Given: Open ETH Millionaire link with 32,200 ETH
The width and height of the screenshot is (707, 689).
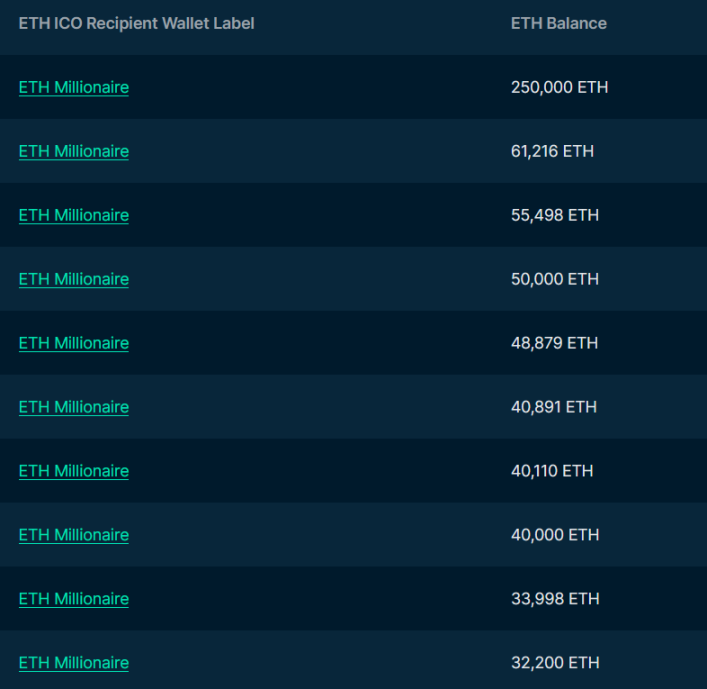Looking at the screenshot, I should (73, 663).
